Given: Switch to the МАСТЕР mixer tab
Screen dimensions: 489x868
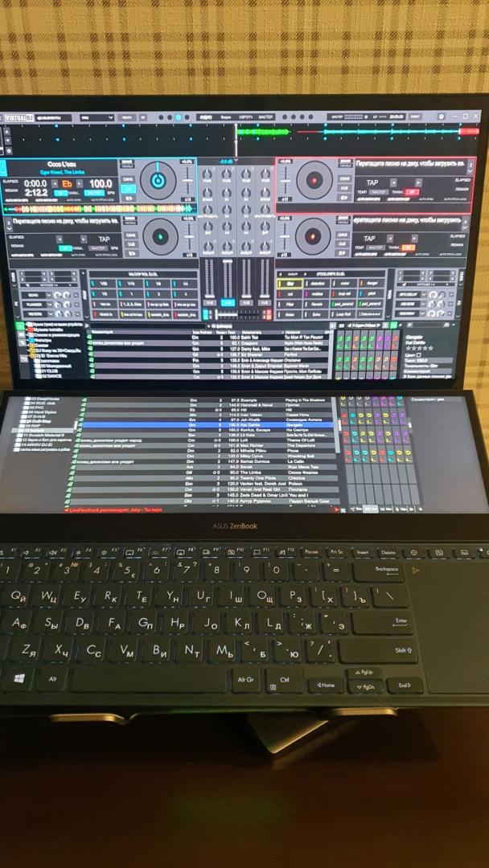Looking at the screenshot, I should pos(266,117).
